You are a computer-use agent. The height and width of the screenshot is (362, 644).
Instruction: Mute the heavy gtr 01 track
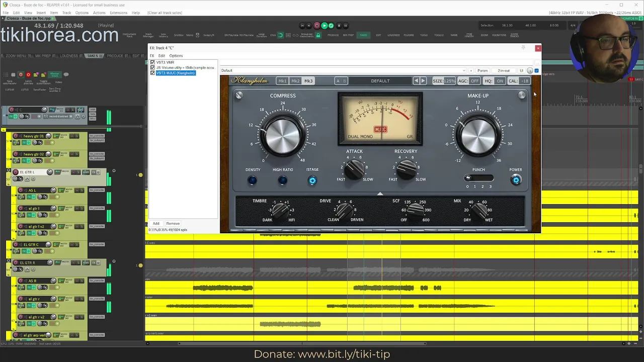click(72, 136)
